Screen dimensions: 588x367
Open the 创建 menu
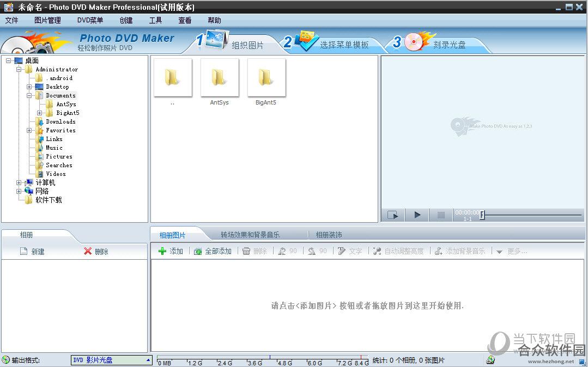(x=126, y=20)
